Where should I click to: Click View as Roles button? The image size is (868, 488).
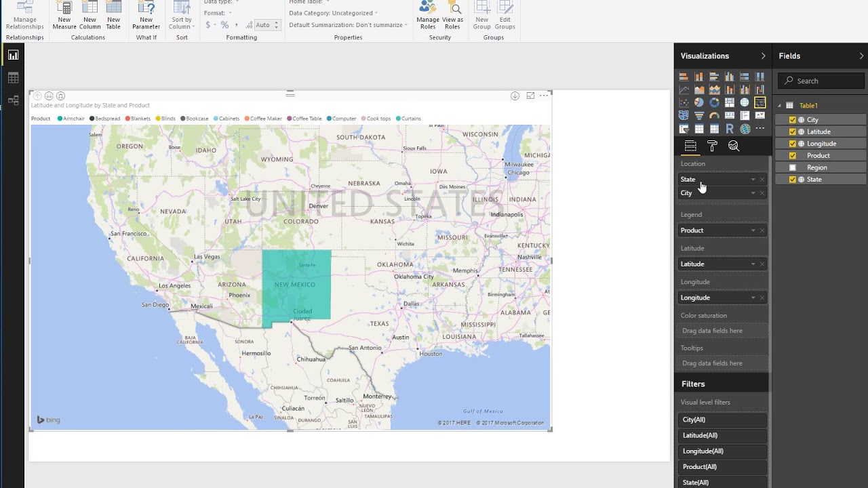(452, 16)
